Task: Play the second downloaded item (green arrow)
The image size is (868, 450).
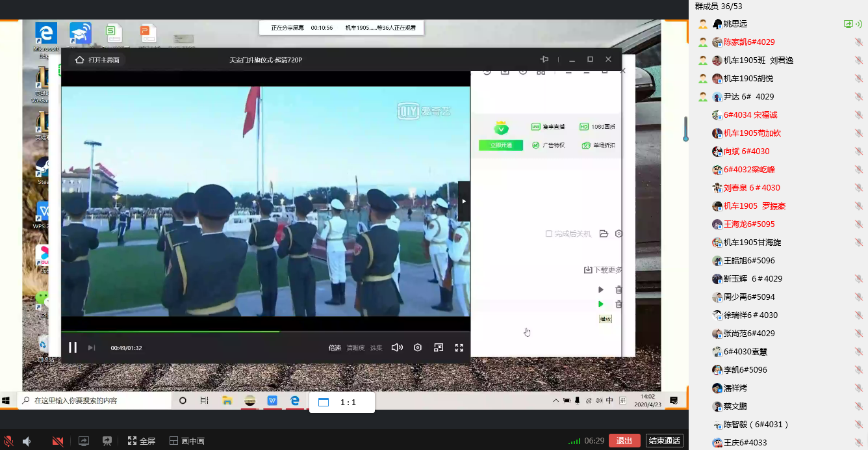Action: click(x=601, y=304)
